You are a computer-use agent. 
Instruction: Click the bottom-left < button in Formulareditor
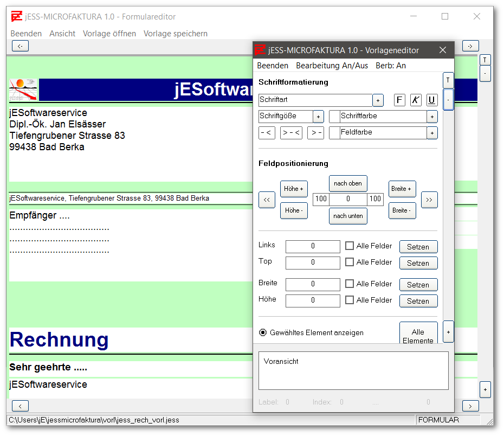coord(20,406)
